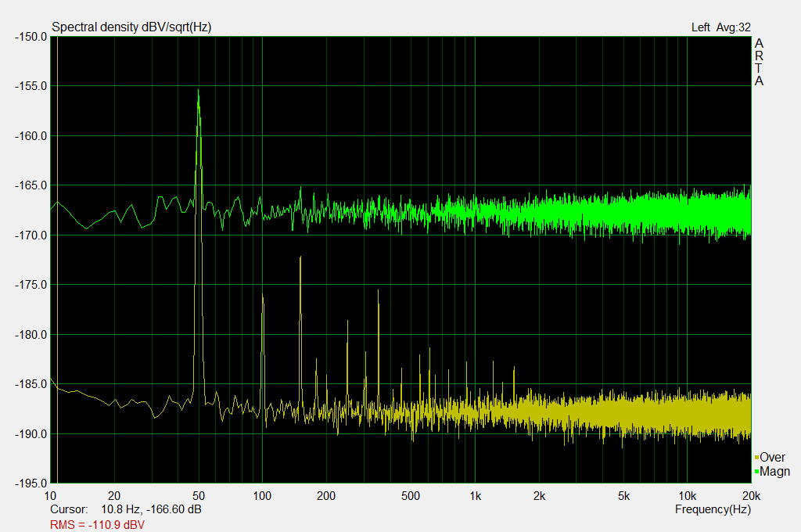Screen dimensions: 801x532
Task: Click the 'Avg:32' averaging label
Action: (x=733, y=27)
